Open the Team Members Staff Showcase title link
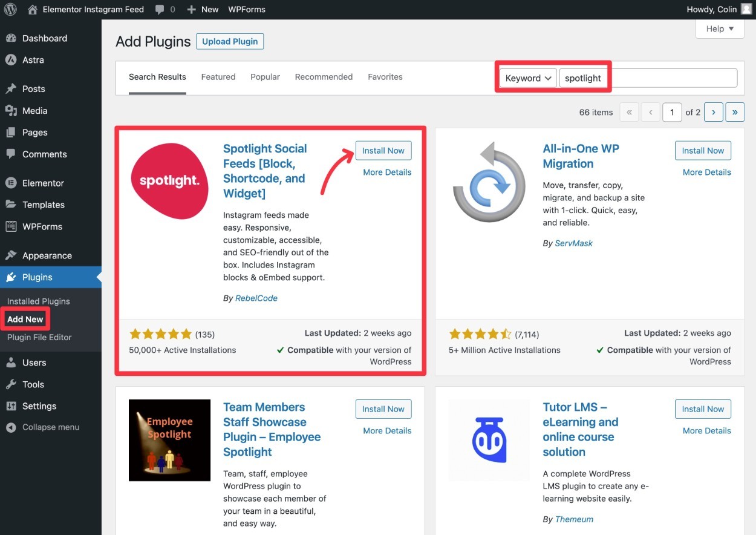 [272, 429]
